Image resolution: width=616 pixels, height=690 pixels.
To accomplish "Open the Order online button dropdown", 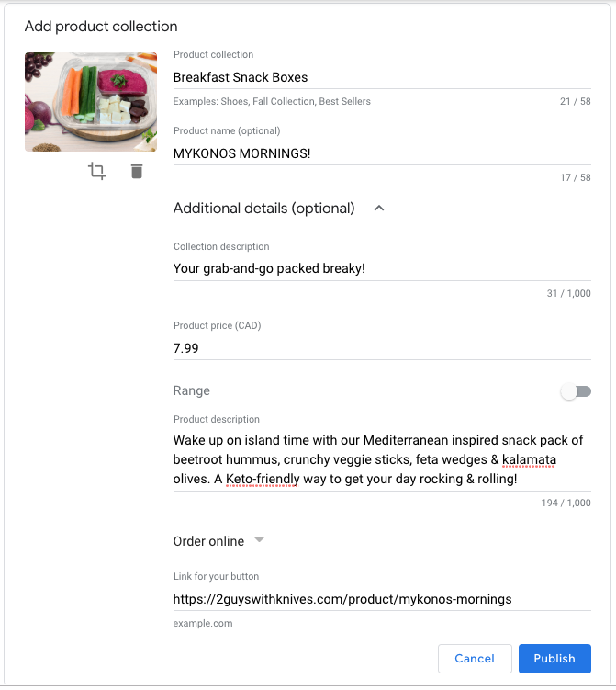I will click(x=259, y=540).
